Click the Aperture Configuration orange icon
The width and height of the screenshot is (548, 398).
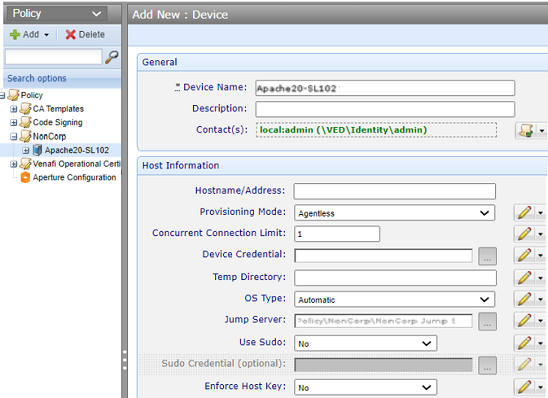(x=25, y=177)
